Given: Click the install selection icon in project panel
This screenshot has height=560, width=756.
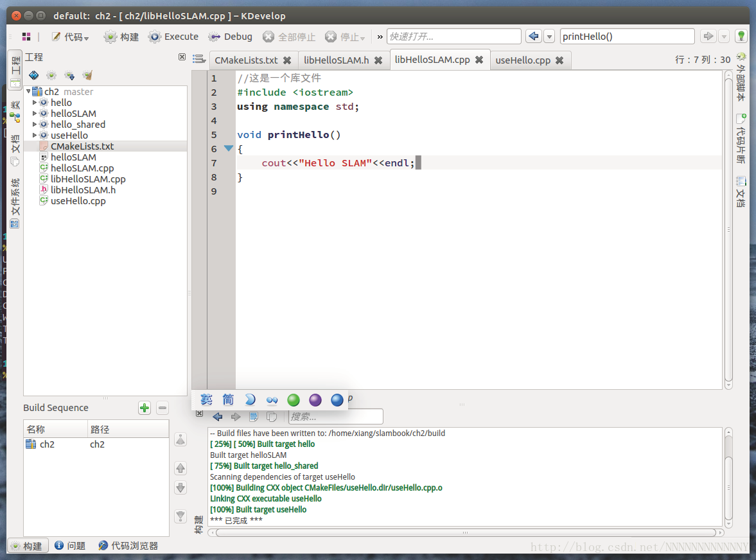Looking at the screenshot, I should [69, 75].
